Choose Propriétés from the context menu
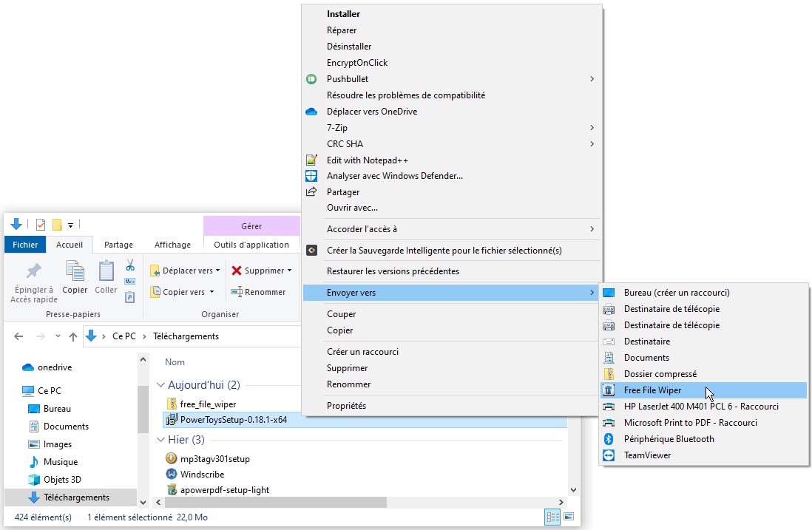Screen dimensions: 812x530 [346, 406]
